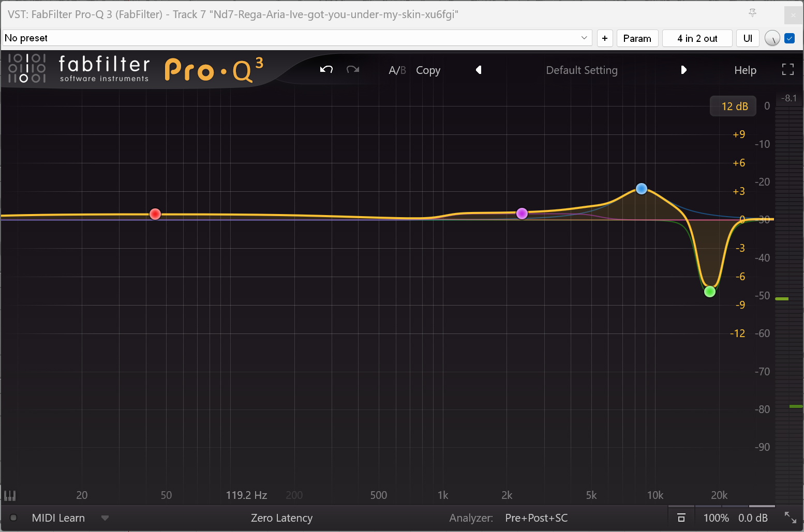Expand MIDI Learn menu arrow
This screenshot has height=532, width=804.
pyautogui.click(x=105, y=518)
